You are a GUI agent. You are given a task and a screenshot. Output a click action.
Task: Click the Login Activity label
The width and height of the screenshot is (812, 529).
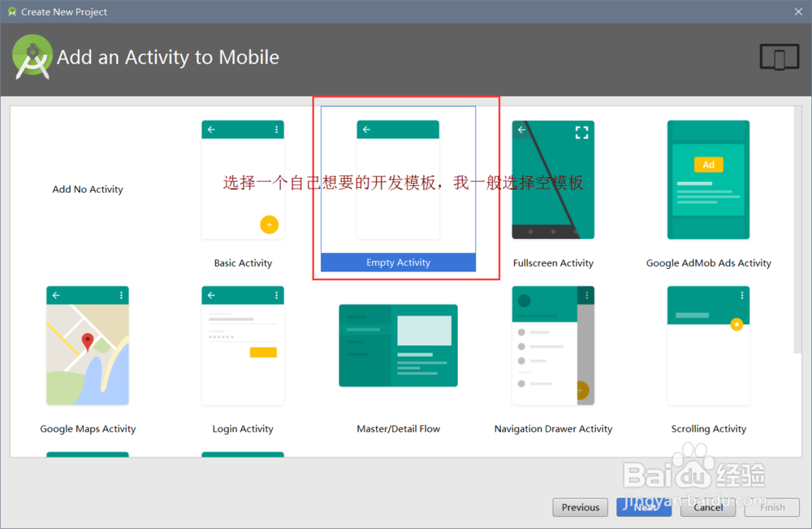coord(243,429)
